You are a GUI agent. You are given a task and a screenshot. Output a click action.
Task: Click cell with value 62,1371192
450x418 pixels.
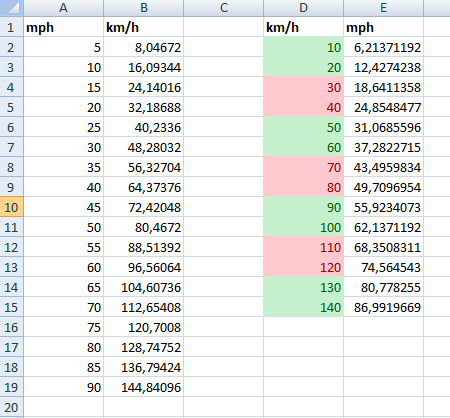click(384, 227)
